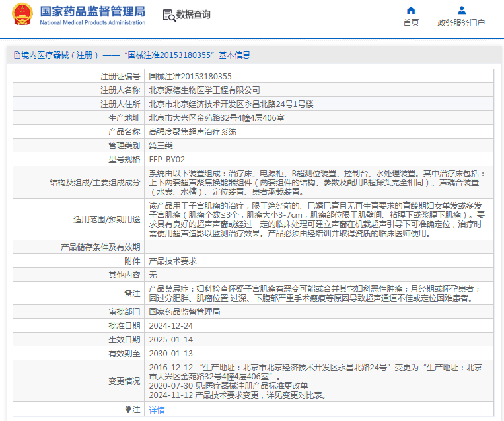504x421 pixels.
Task: Open 政务服务门户 link
Action: [x=461, y=23]
